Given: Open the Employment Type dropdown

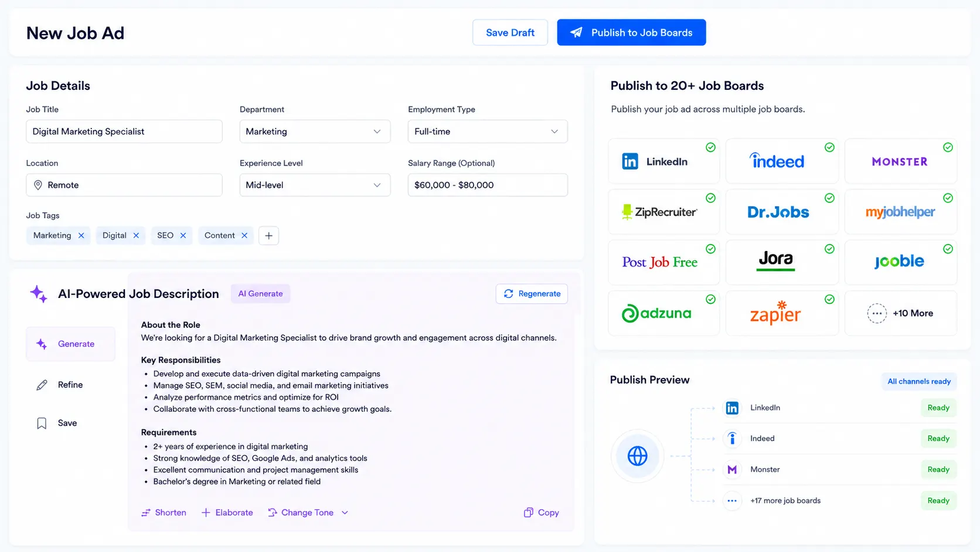Looking at the screenshot, I should (488, 131).
